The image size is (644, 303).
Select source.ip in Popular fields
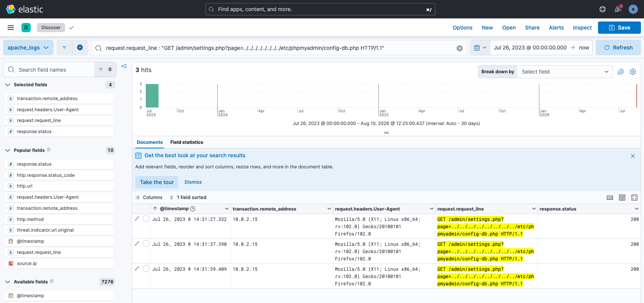(x=59, y=263)
